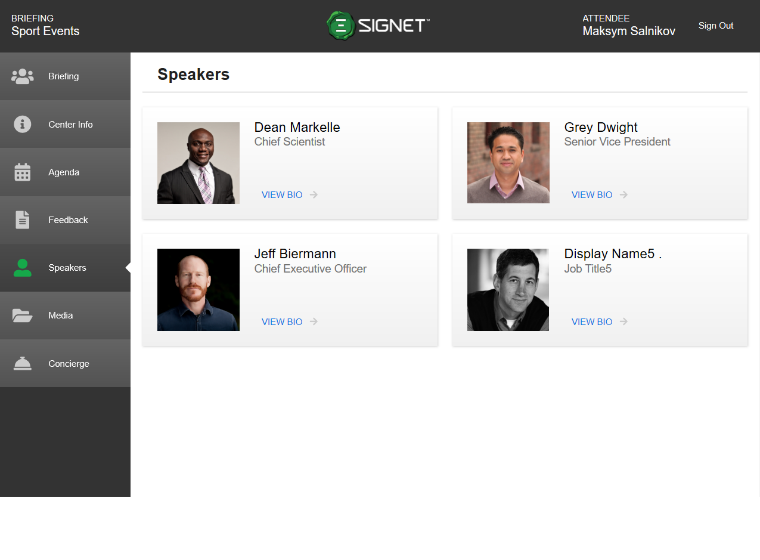Image resolution: width=760 pixels, height=560 pixels.
Task: Click the Center Info circle icon
Action: 22,124
